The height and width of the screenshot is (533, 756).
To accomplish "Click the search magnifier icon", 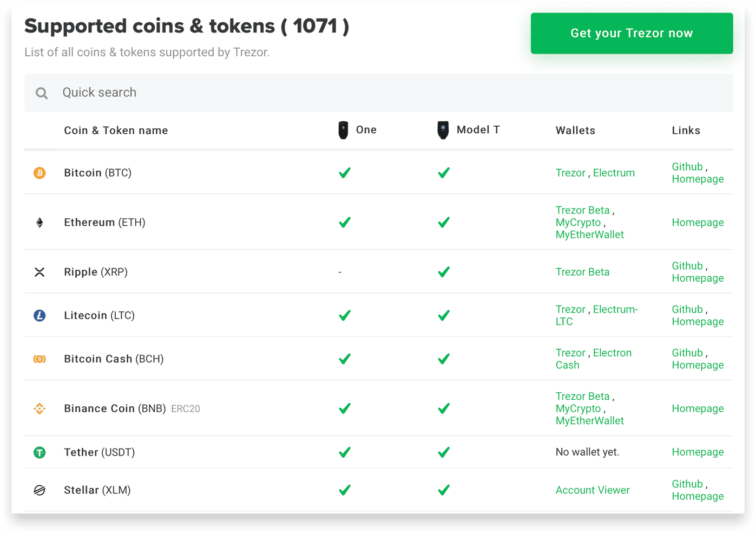I will [42, 93].
